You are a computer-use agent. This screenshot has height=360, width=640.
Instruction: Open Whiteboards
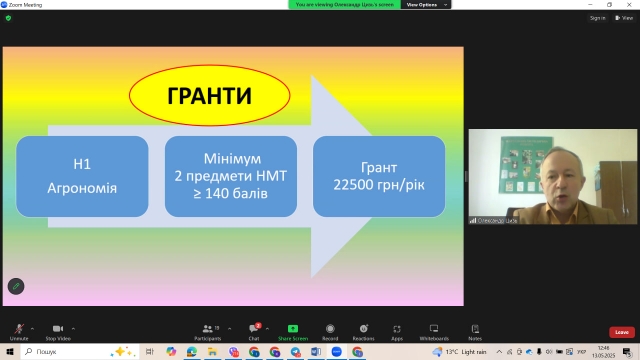[x=434, y=332]
